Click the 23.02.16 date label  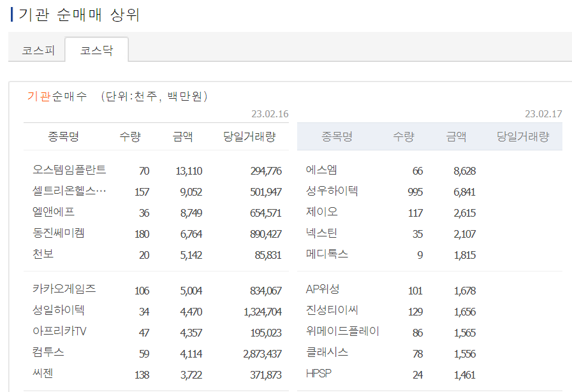point(270,114)
